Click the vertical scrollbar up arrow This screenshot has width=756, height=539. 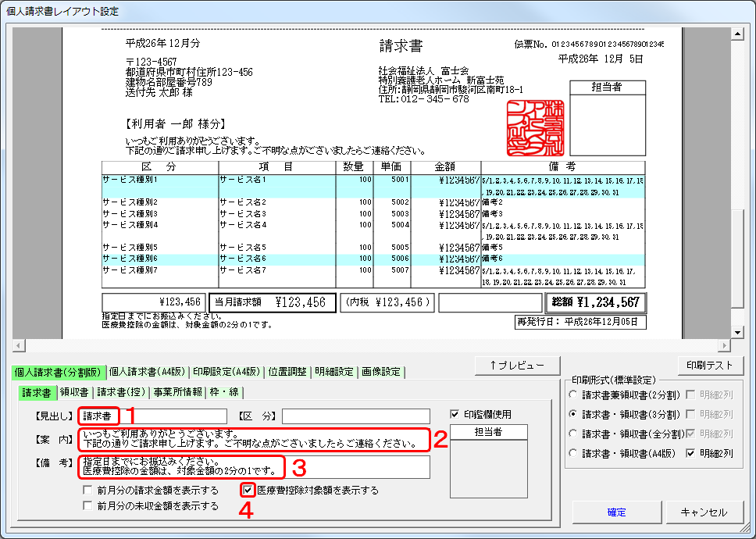(x=737, y=34)
